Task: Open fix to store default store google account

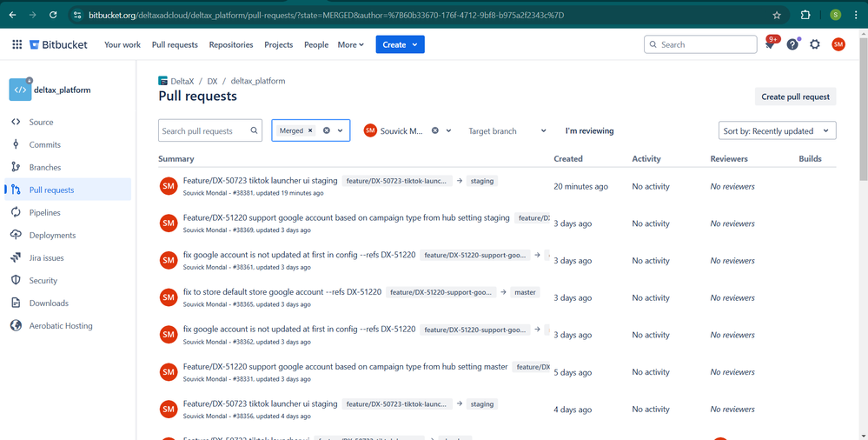Action: [282, 292]
